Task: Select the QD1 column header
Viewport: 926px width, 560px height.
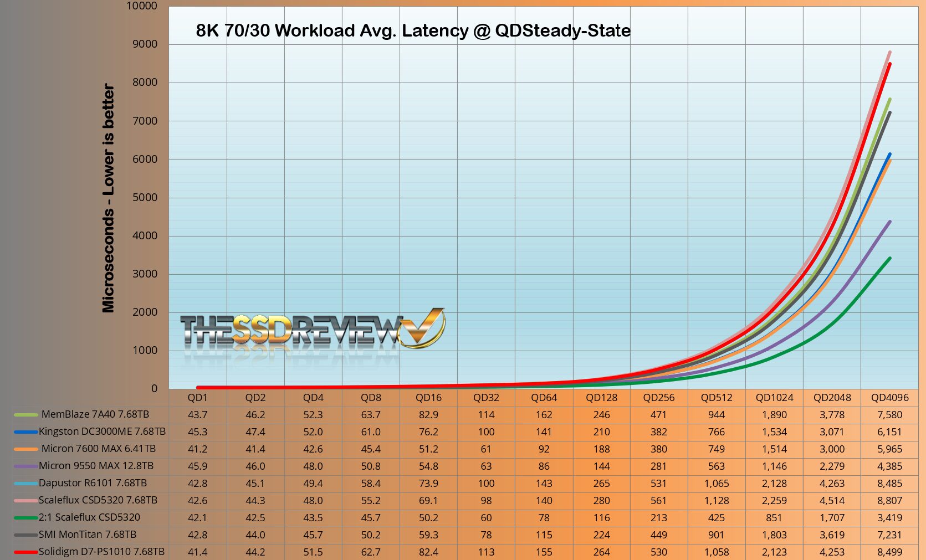Action: click(x=197, y=397)
